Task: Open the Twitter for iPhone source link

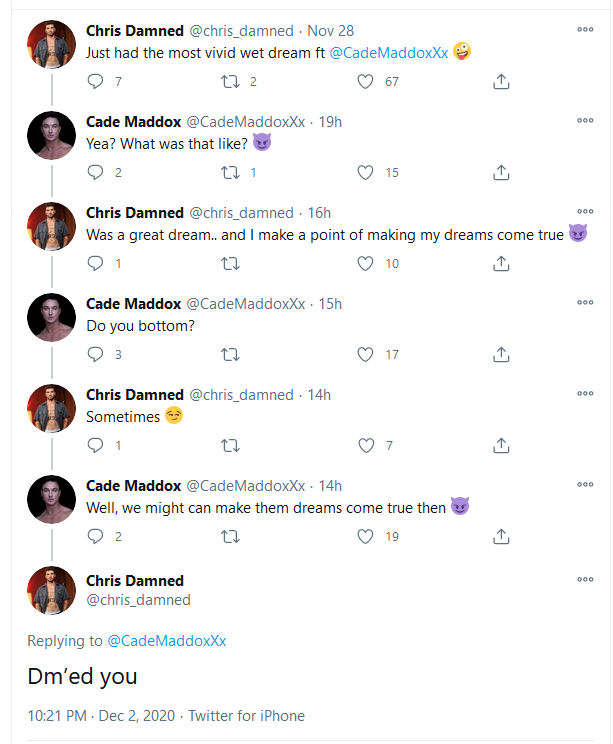Action: 247,716
